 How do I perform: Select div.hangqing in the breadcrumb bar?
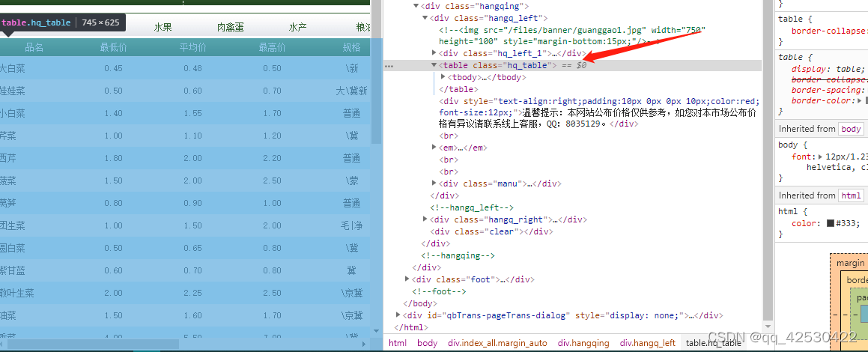(x=583, y=343)
